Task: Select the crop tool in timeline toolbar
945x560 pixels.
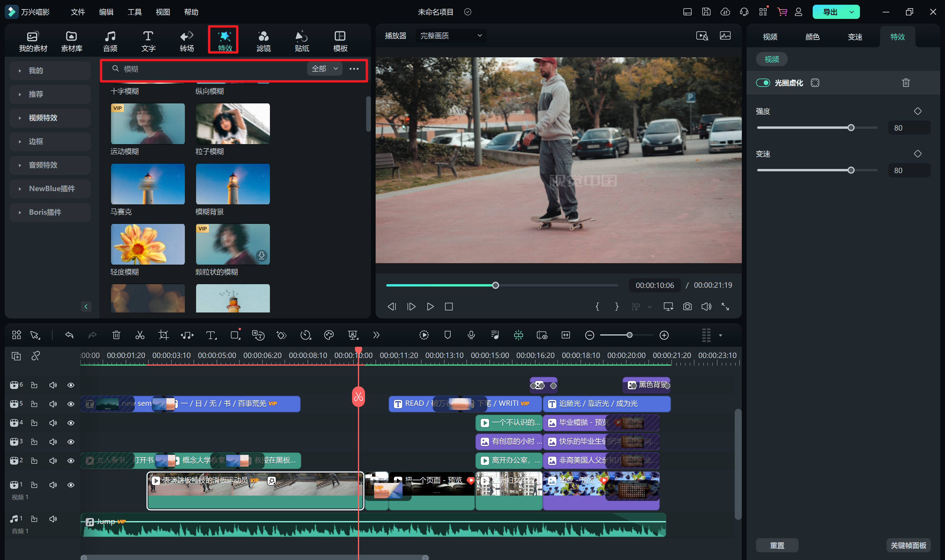Action: (163, 335)
